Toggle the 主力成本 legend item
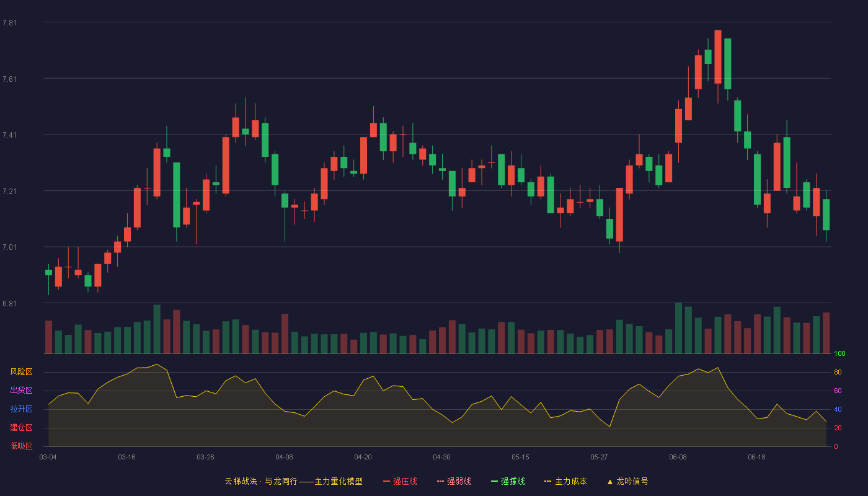This screenshot has height=496, width=868. tap(565, 481)
